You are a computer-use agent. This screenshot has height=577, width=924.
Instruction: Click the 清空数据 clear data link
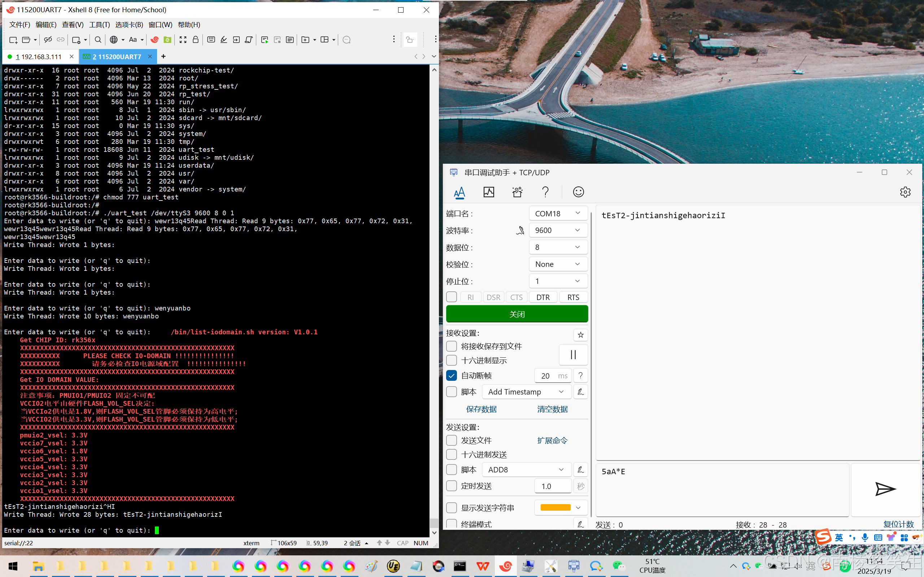click(552, 409)
